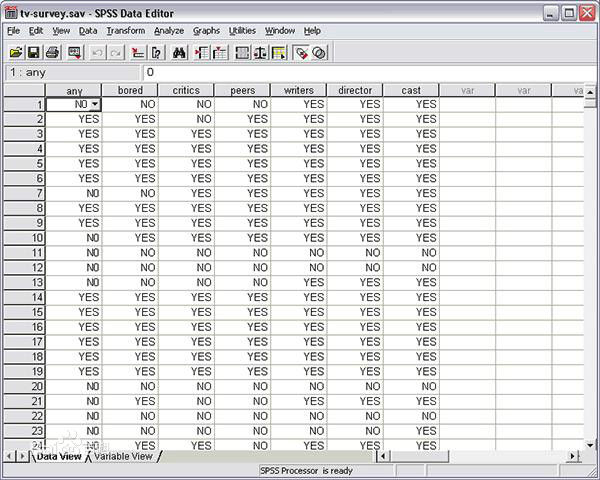Open the View menu
The height and width of the screenshot is (480, 600).
click(61, 31)
